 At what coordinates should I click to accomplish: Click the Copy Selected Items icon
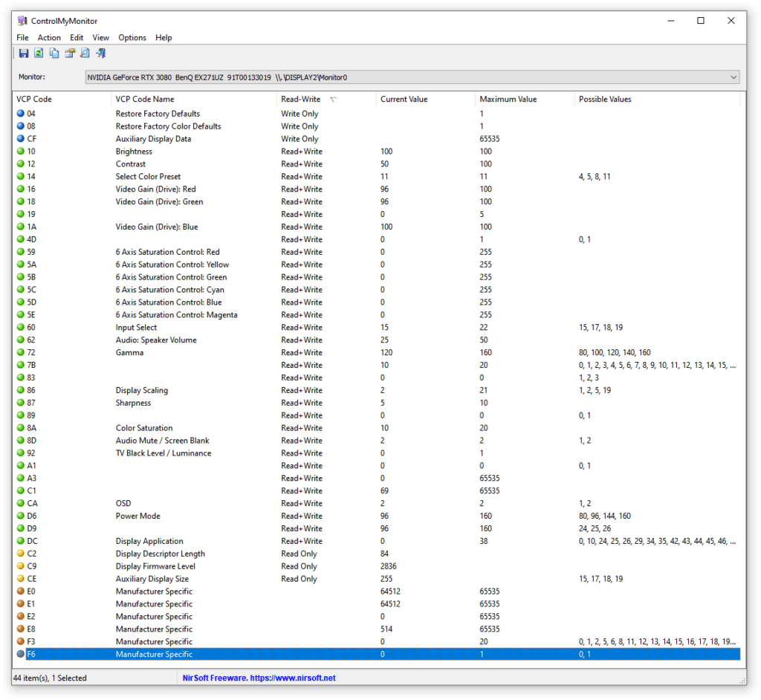click(x=54, y=54)
